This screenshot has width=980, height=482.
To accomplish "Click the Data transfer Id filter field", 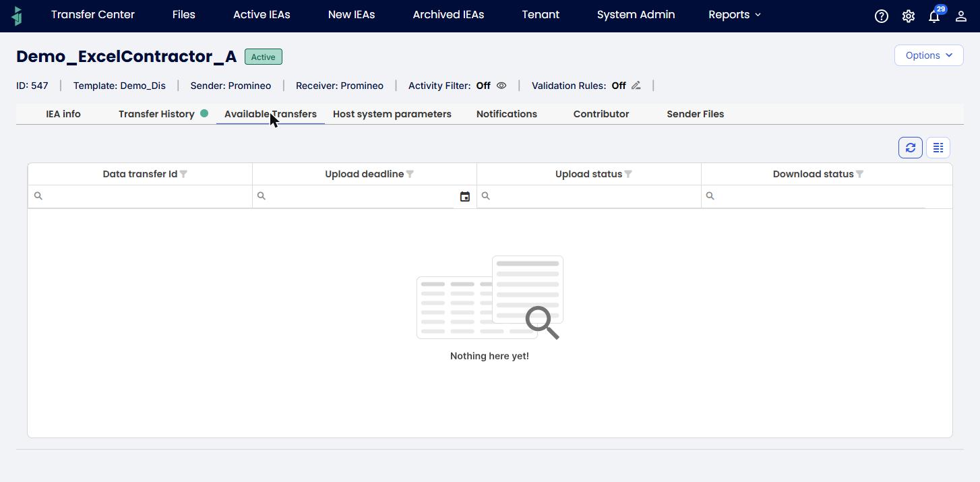I will [140, 196].
